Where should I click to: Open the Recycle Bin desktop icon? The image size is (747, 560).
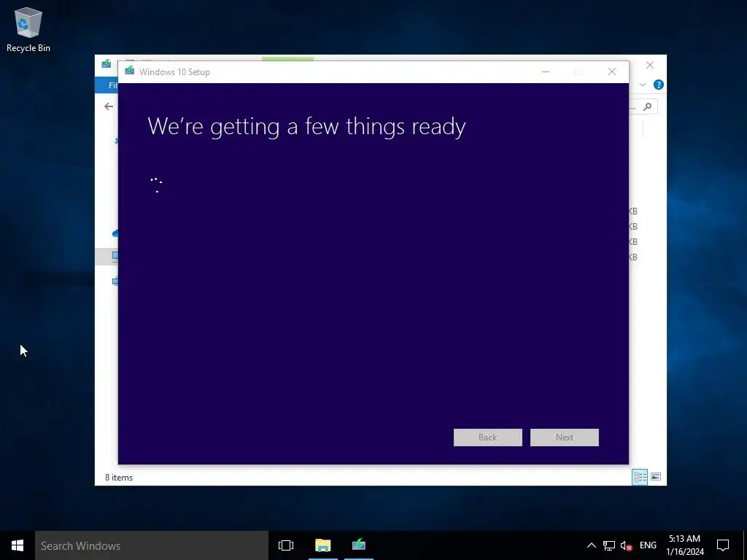pyautogui.click(x=28, y=29)
